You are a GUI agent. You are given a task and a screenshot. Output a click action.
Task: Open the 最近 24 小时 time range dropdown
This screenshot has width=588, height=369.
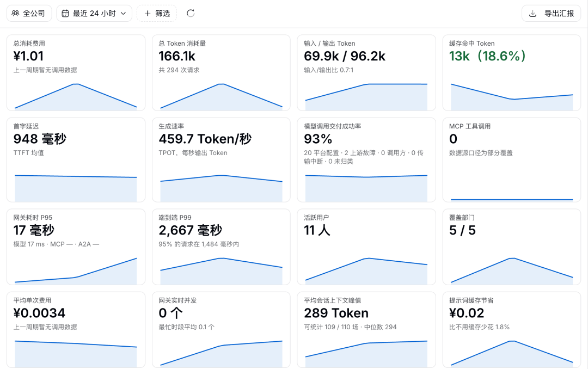94,14
